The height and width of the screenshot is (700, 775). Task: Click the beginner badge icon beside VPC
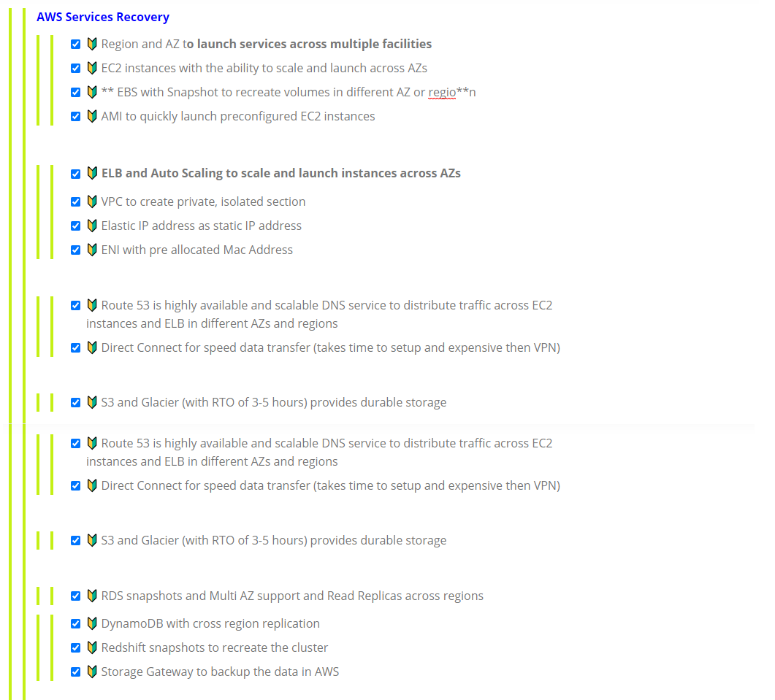point(92,201)
